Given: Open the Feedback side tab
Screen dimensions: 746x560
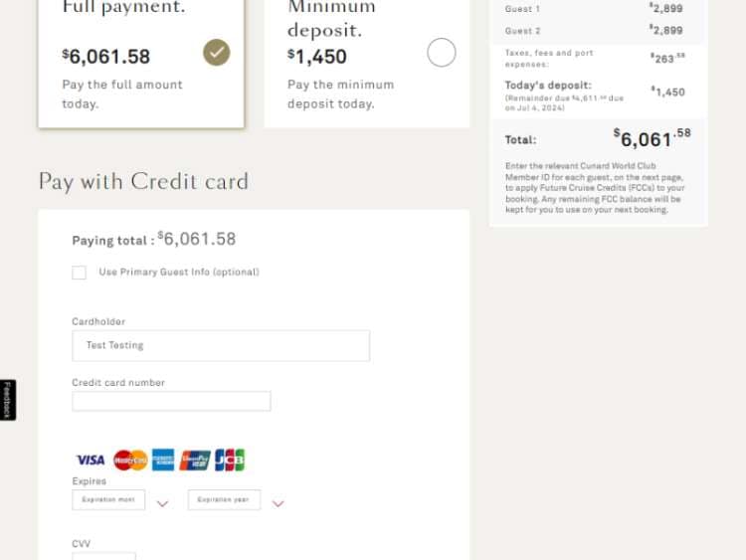Looking at the screenshot, I should click(8, 400).
